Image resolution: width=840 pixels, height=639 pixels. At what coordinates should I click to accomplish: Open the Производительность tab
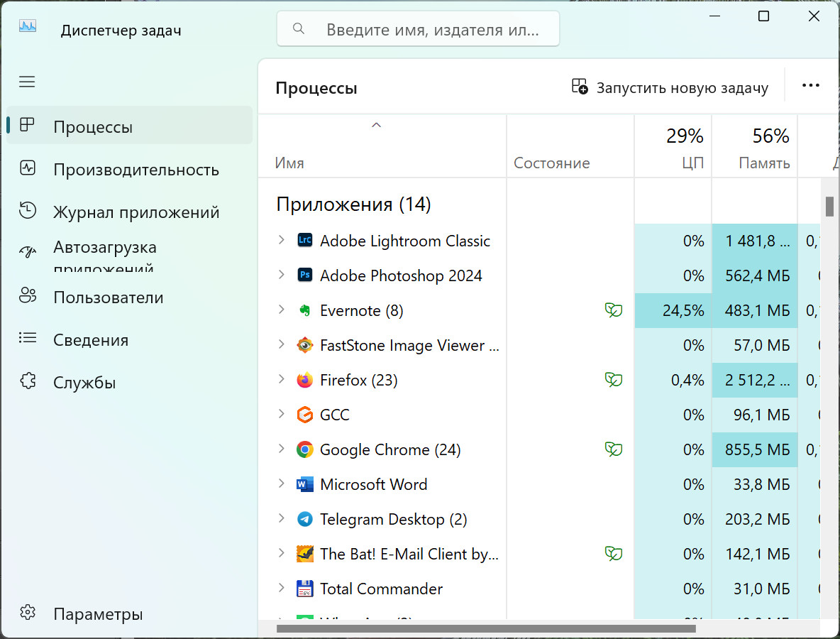coord(136,170)
